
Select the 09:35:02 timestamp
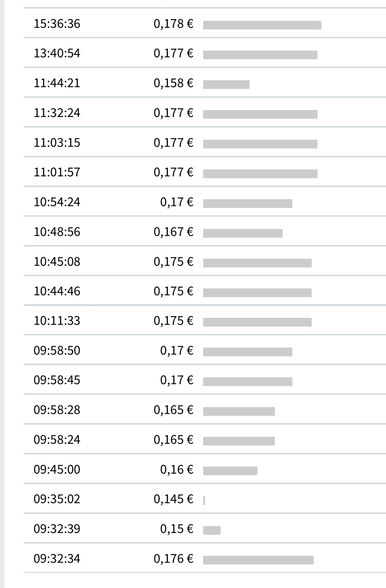57,499
